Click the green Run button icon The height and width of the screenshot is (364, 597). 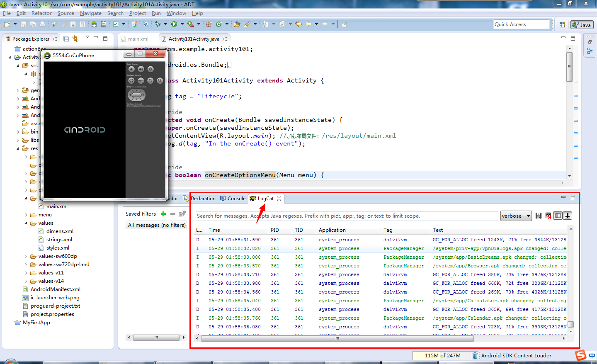174,24
